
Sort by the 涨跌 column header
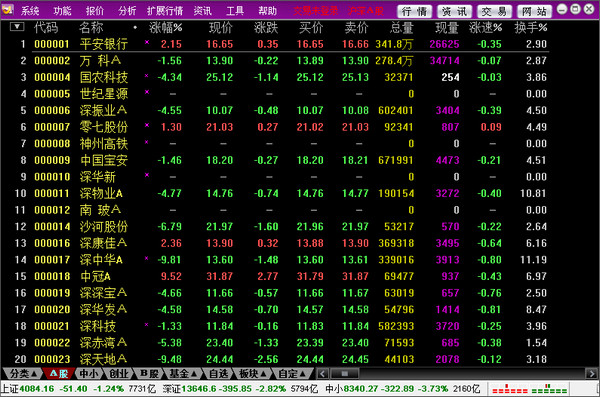[266, 28]
